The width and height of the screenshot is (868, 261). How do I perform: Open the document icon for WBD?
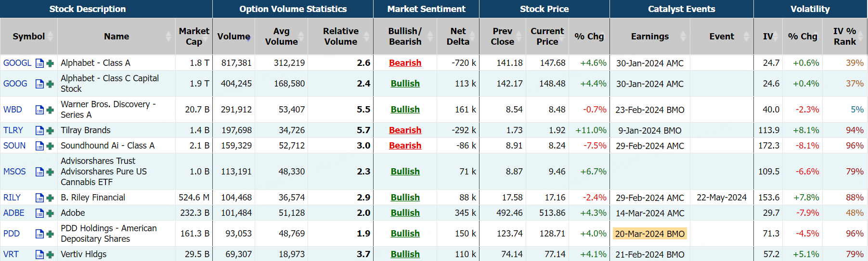40,110
